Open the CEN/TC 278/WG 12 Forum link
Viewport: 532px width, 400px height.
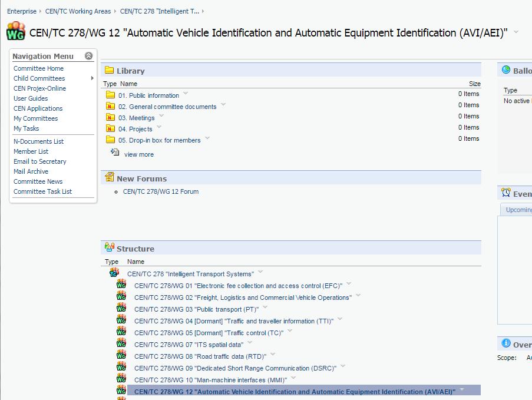161,191
